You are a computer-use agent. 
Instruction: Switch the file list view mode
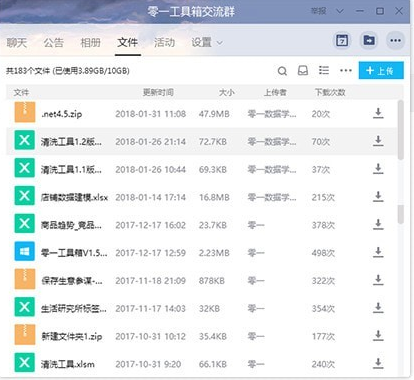[324, 70]
